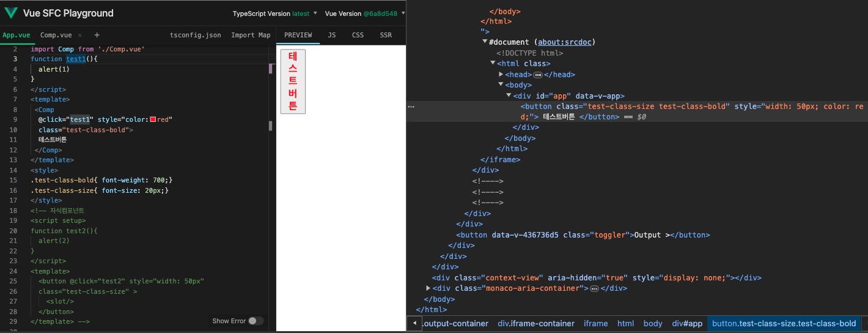Open the about:srcdoc link
868x333 pixels.
566,42
